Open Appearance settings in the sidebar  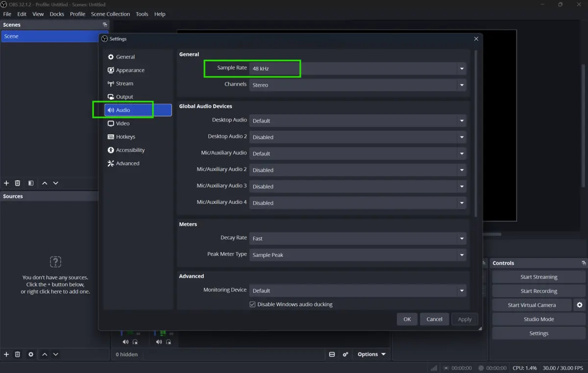[x=138, y=70]
